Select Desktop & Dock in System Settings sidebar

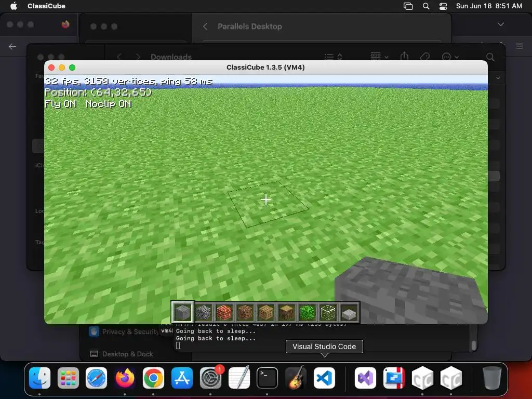(122, 354)
